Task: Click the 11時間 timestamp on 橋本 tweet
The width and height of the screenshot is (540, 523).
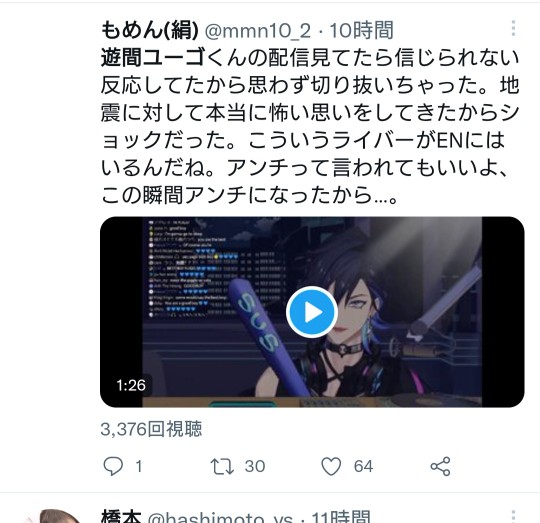Action: pyautogui.click(x=341, y=517)
